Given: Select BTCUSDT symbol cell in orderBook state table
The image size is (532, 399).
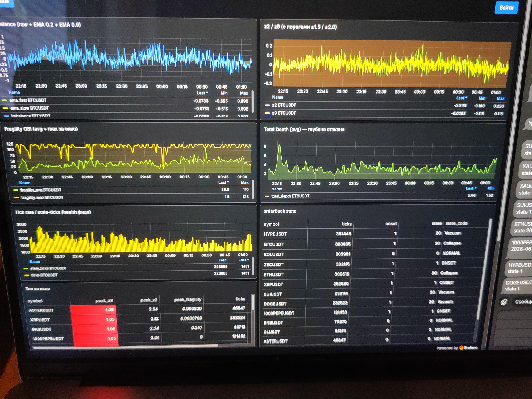Looking at the screenshot, I should pyautogui.click(x=274, y=244).
